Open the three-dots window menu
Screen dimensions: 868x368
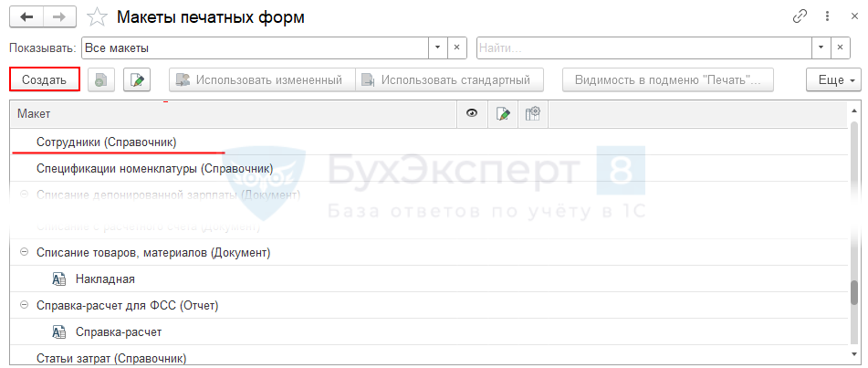(x=824, y=16)
